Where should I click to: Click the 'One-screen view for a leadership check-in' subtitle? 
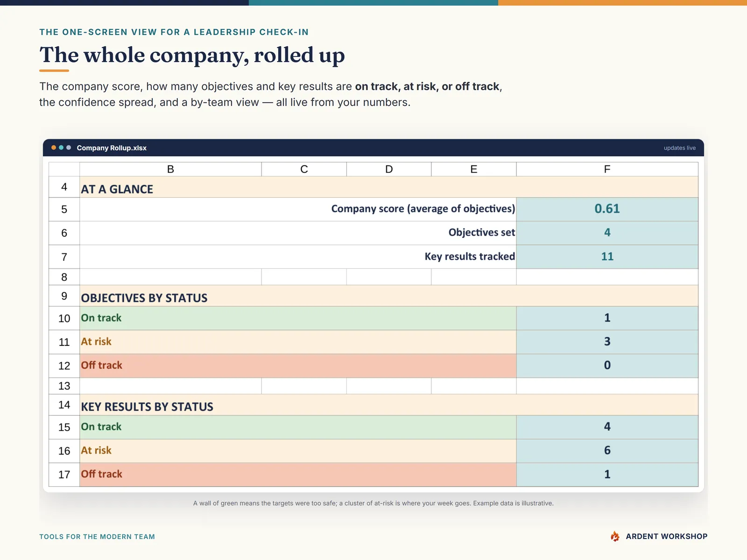click(174, 32)
